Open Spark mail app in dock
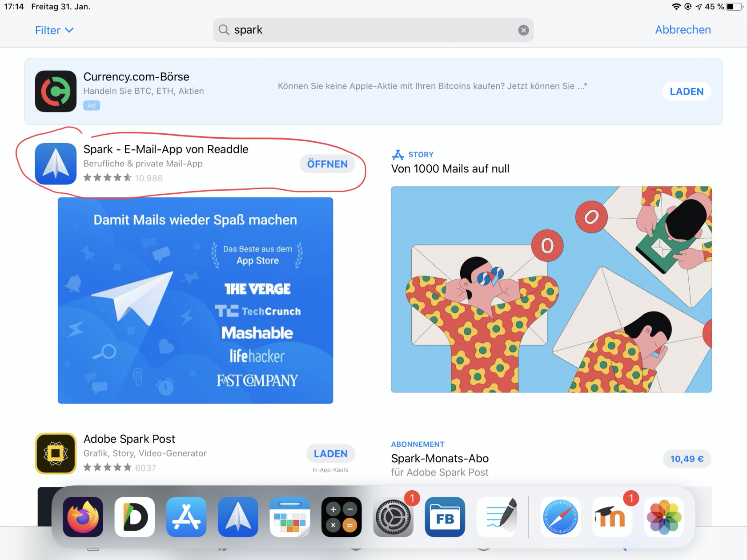Viewport: 747px width, 560px height. pyautogui.click(x=238, y=517)
